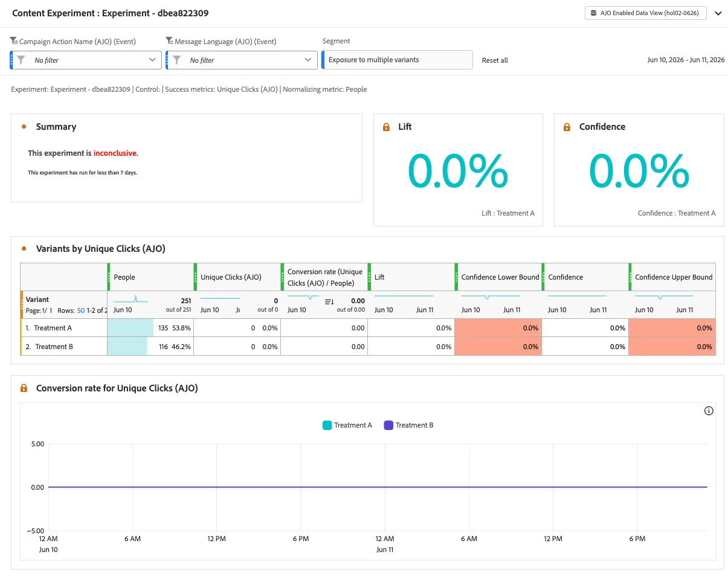Select the Confidence Upper Bound column header

point(672,277)
